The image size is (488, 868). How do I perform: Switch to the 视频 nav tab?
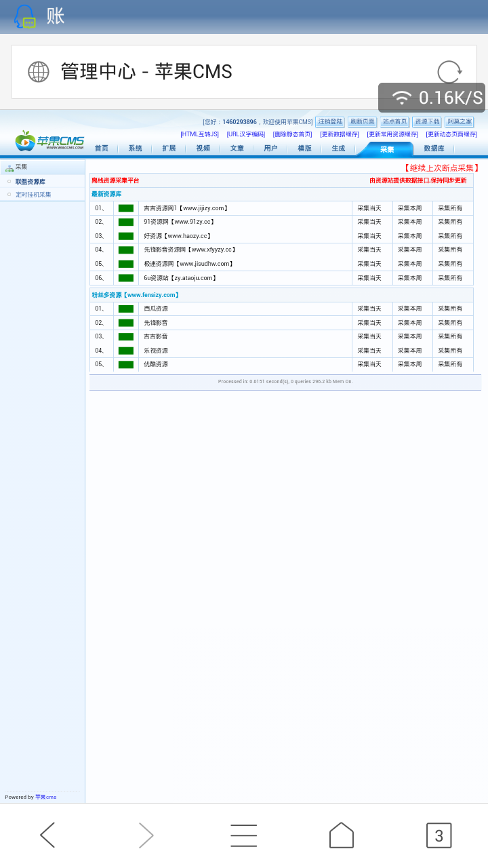pos(203,149)
